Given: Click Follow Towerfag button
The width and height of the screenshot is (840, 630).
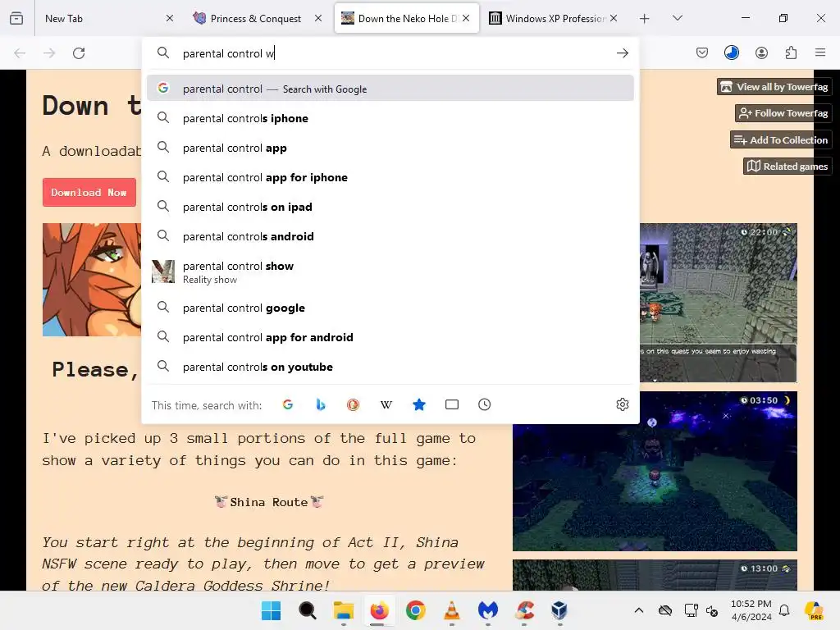Looking at the screenshot, I should click(x=783, y=113).
